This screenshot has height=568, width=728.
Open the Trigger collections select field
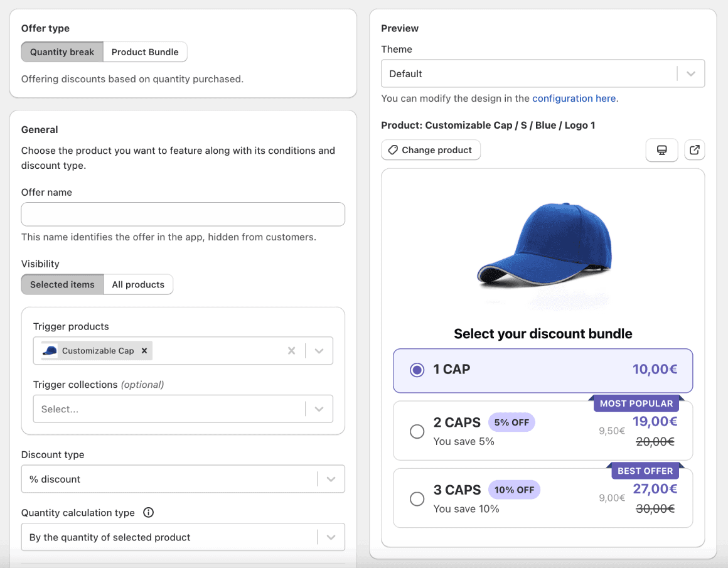[183, 409]
